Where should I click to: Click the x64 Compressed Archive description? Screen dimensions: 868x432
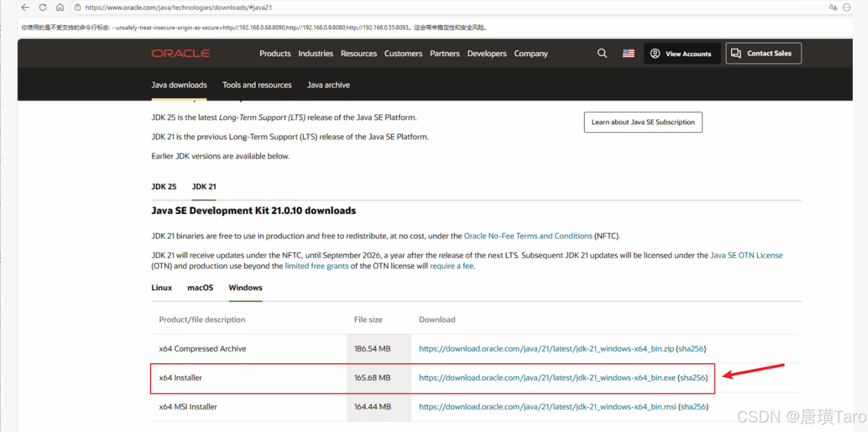pyautogui.click(x=203, y=349)
